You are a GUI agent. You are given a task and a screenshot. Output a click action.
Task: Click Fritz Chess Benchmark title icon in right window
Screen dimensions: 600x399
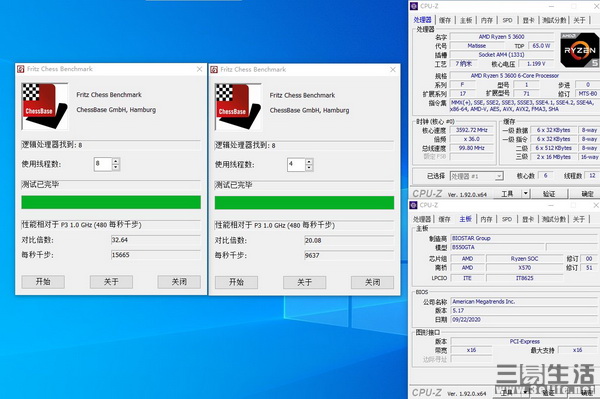214,69
